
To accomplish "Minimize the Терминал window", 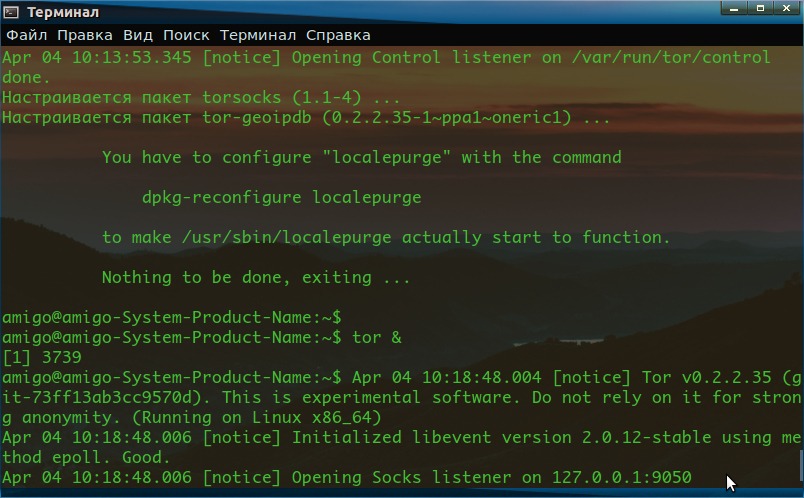I will coord(734,8).
